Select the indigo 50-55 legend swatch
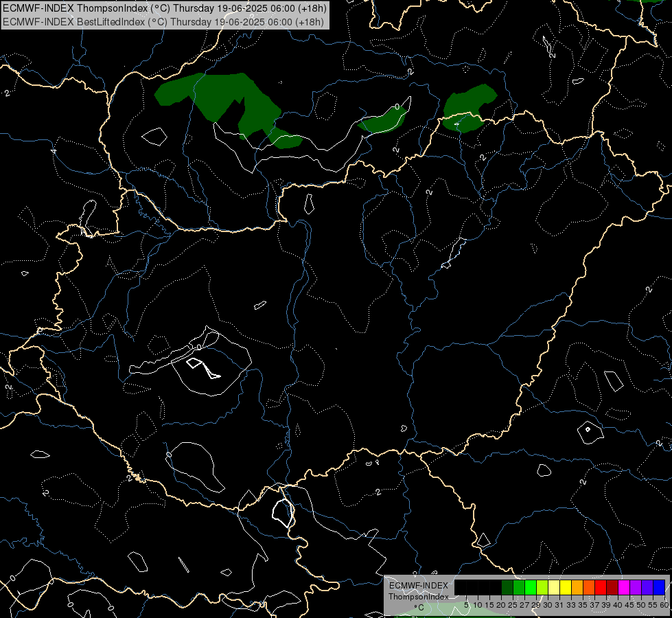 coord(647,588)
